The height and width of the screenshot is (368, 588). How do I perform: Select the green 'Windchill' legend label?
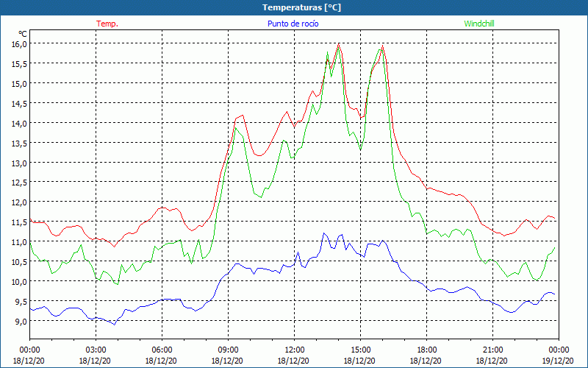coord(479,24)
